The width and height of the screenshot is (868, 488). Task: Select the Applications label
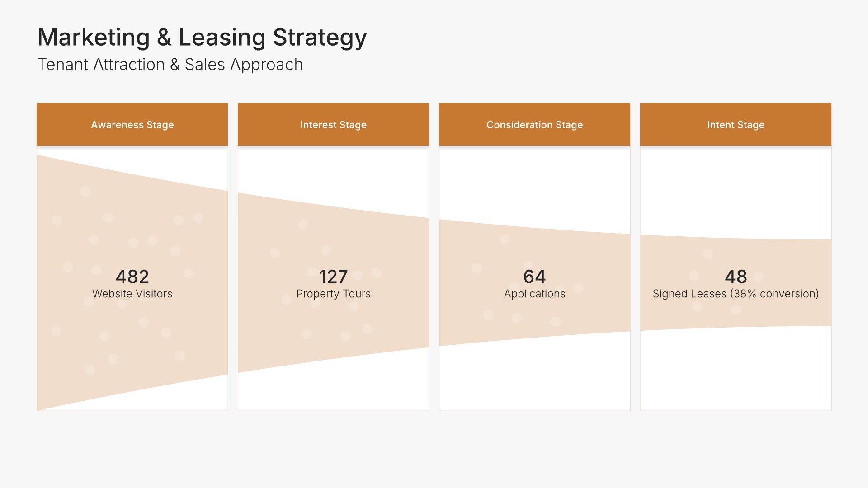(x=534, y=294)
